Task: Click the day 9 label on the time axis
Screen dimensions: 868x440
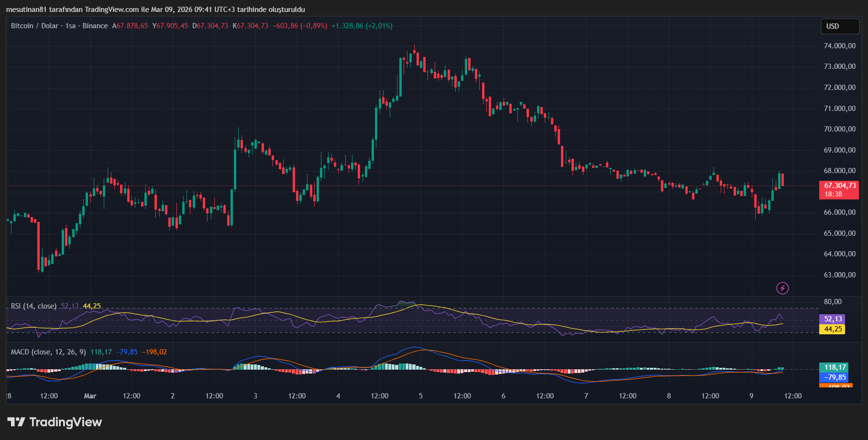Action: [751, 396]
